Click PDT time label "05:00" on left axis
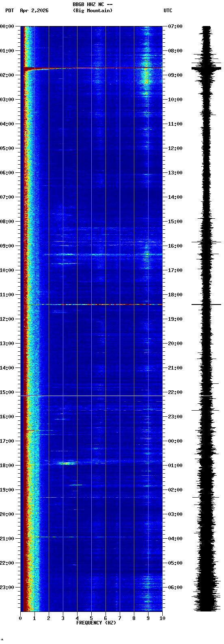 point(7,148)
